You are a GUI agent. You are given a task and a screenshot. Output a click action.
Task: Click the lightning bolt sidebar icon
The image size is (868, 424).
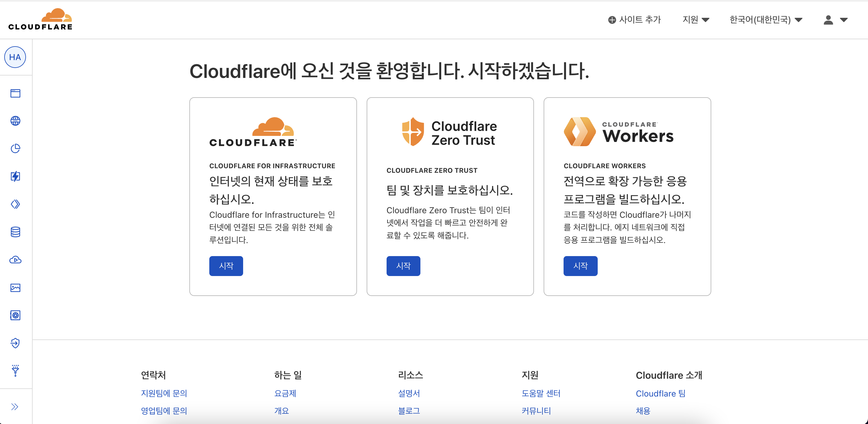click(15, 176)
